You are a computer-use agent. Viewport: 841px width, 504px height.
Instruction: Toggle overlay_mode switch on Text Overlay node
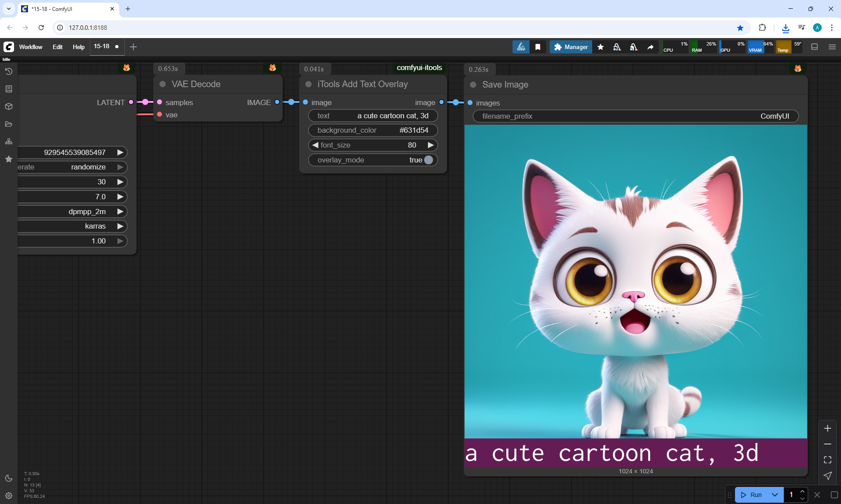tap(428, 160)
